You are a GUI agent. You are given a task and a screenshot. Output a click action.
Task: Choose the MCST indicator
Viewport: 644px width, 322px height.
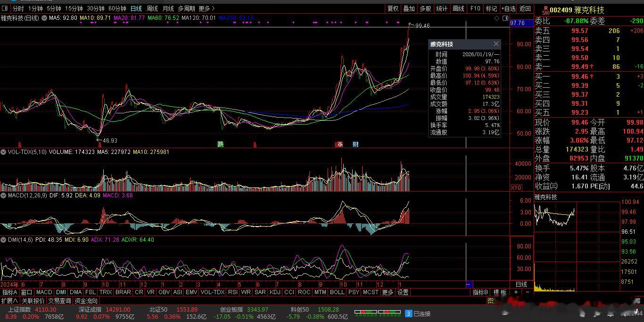[371, 292]
